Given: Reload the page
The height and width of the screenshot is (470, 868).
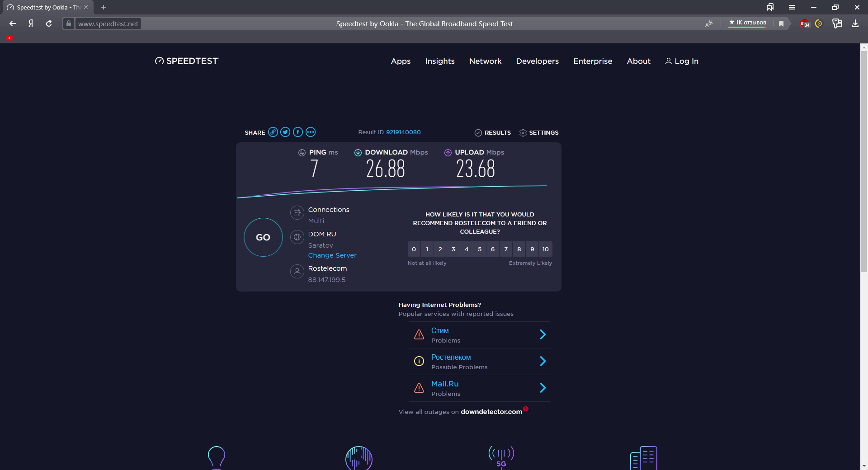Looking at the screenshot, I should (49, 23).
